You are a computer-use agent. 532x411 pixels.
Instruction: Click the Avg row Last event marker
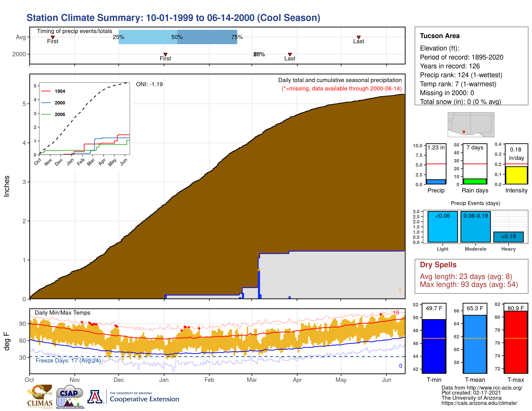(359, 37)
